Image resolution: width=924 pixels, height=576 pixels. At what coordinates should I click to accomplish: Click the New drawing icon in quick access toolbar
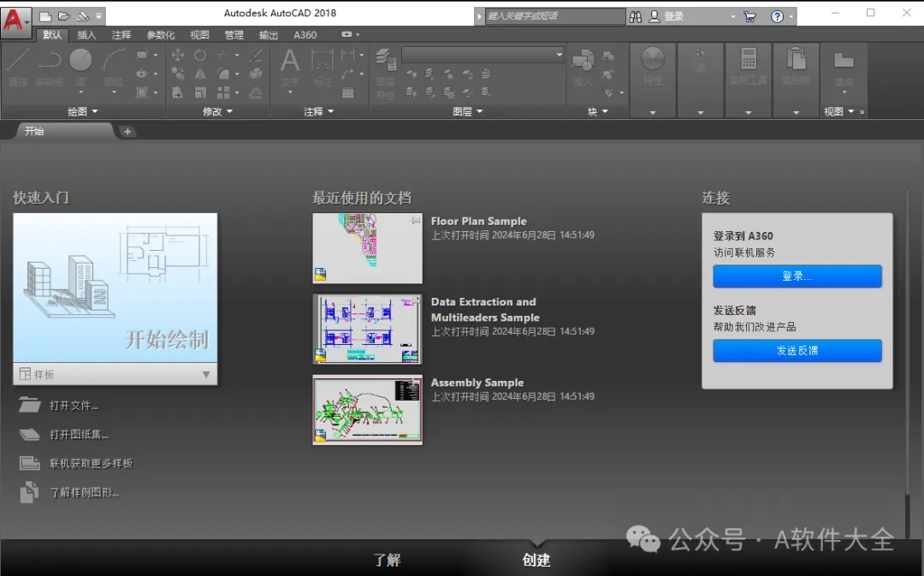(45, 16)
